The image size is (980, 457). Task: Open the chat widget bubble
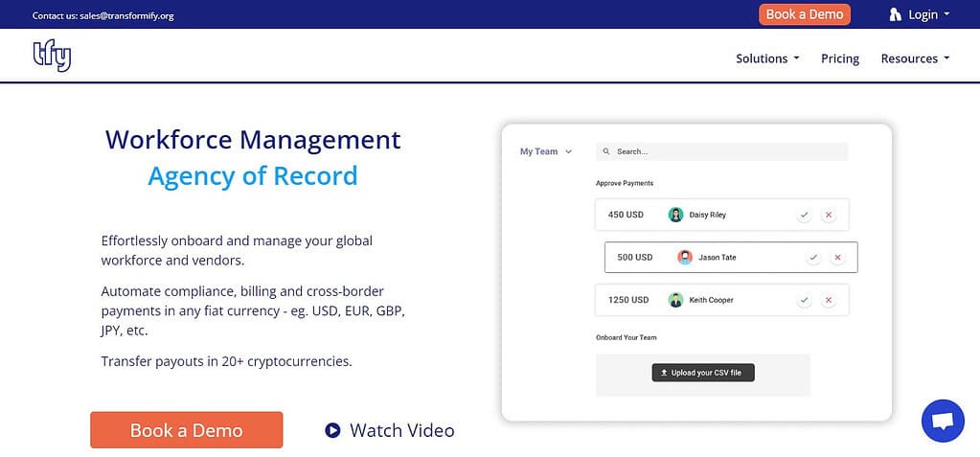[943, 421]
